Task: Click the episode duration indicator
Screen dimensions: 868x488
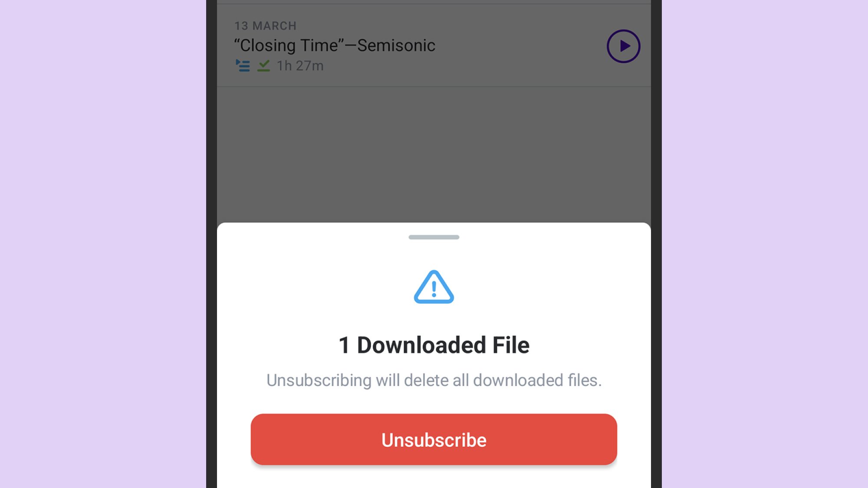Action: (x=300, y=66)
